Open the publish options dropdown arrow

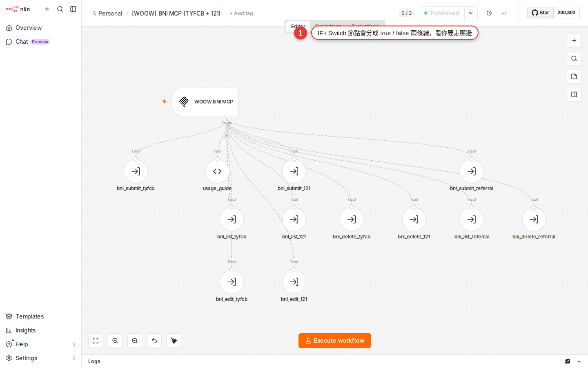(471, 13)
